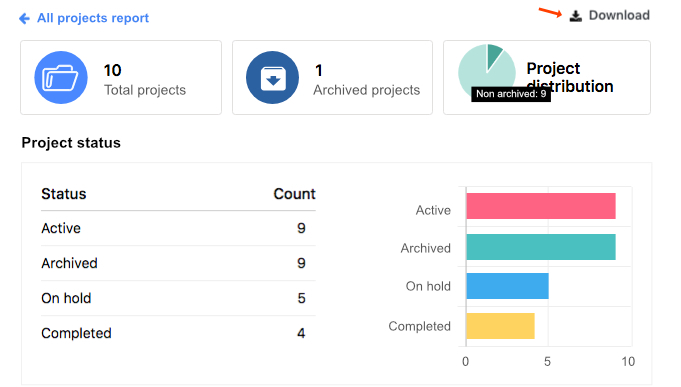Click the dark green archived pie slice
Viewport: 681px width, 387px height.
click(494, 55)
